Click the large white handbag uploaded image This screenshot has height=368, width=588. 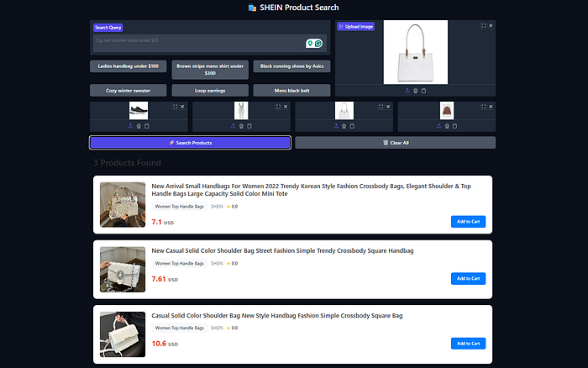pyautogui.click(x=416, y=52)
